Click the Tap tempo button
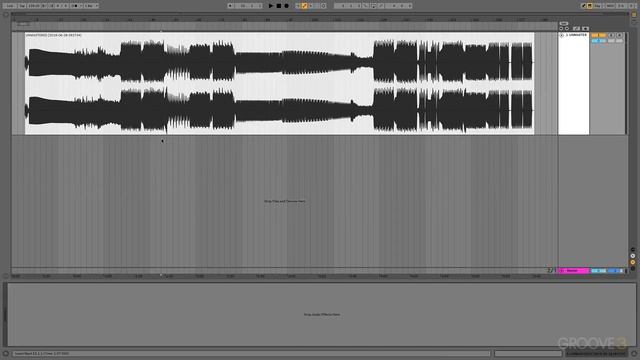 22,6
